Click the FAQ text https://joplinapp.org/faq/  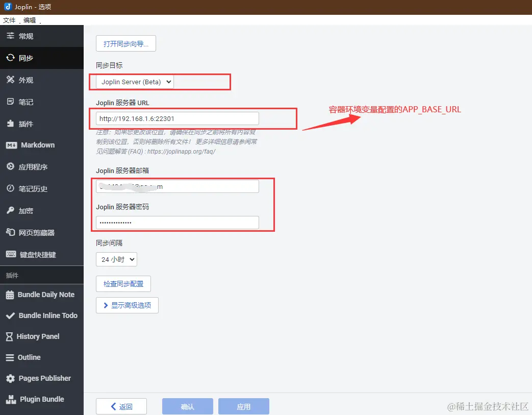[x=182, y=152]
